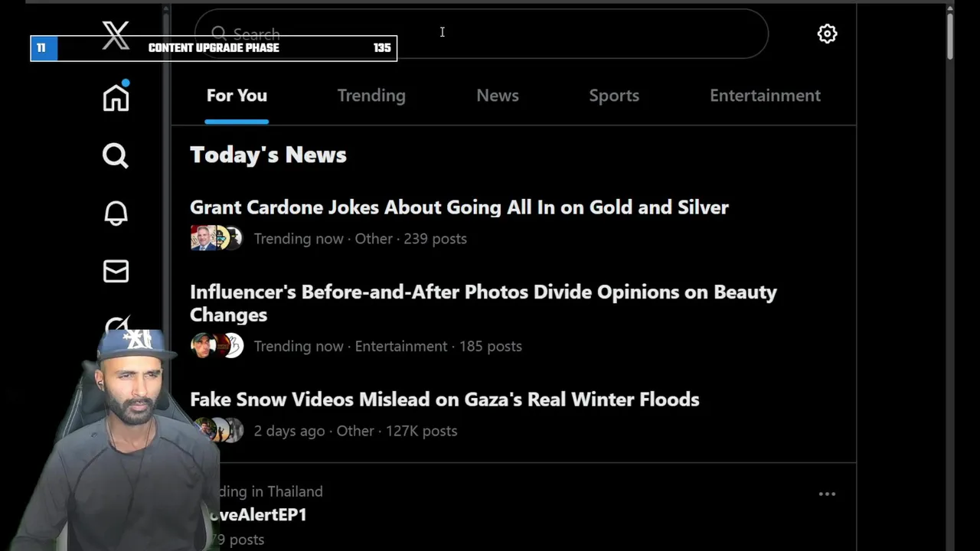Open the Sports tab
Image resolution: width=980 pixels, height=551 pixels.
click(x=614, y=96)
